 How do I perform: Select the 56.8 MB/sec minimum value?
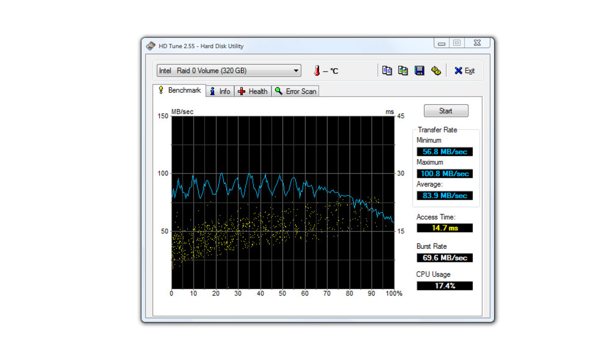pos(445,152)
